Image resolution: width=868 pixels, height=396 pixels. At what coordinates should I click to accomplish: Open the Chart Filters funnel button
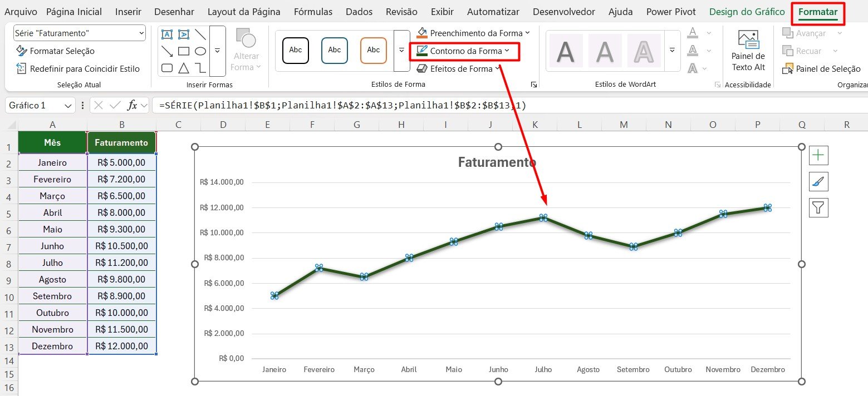tap(818, 207)
